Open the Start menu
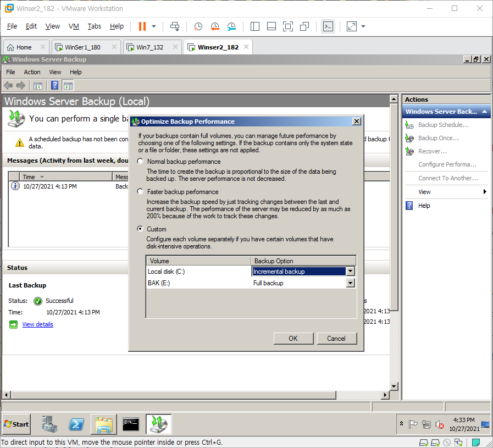Viewport: 493px width, 448px height. [x=16, y=424]
